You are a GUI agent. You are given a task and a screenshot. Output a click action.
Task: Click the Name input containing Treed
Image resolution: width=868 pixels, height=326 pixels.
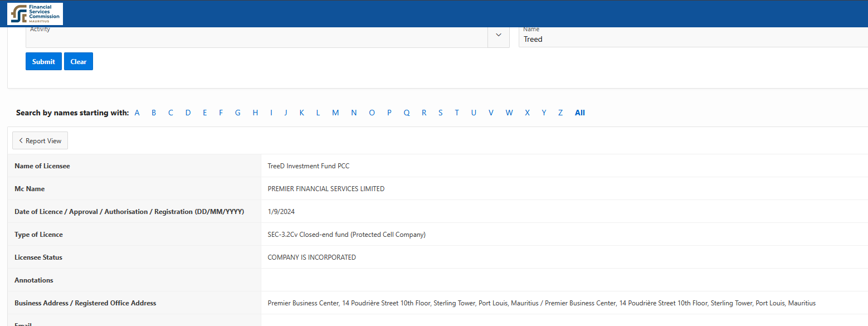pyautogui.click(x=613, y=39)
